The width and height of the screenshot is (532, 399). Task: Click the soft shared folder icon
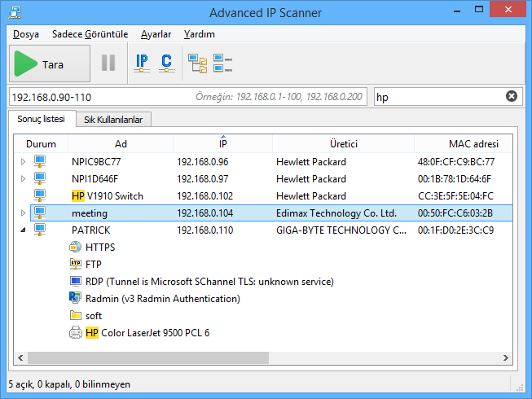tap(76, 315)
